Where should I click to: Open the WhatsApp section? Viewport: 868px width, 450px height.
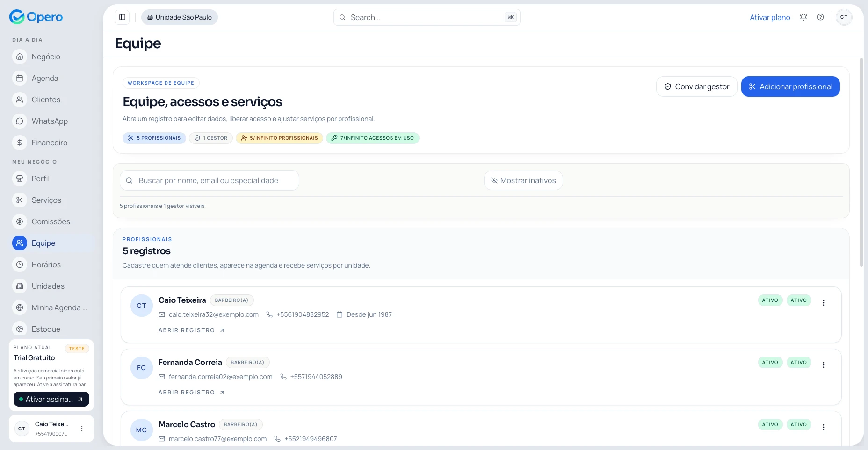point(49,121)
